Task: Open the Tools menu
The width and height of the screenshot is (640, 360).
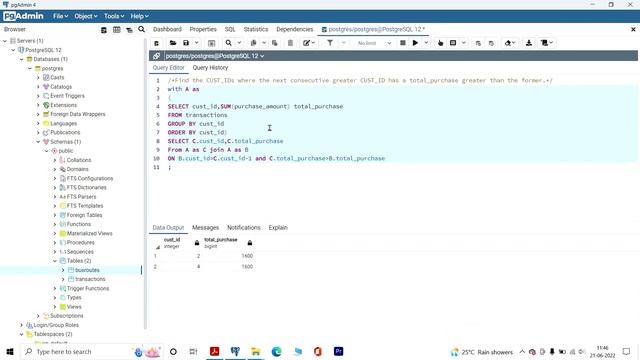Action: 113,16
